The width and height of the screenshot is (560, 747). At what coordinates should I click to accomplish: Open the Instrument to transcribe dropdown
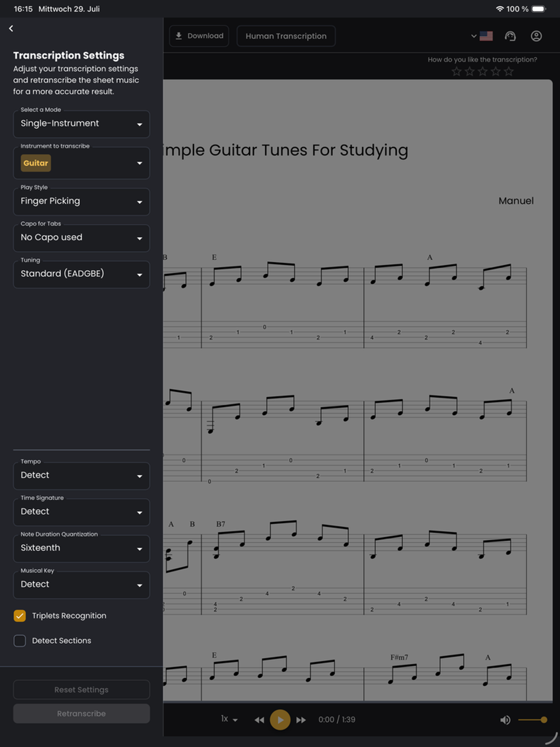pyautogui.click(x=82, y=163)
